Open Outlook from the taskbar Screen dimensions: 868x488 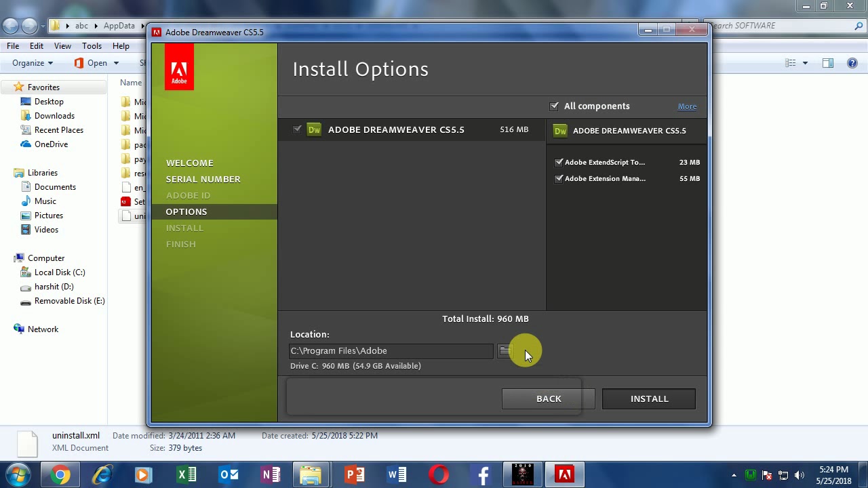[229, 475]
